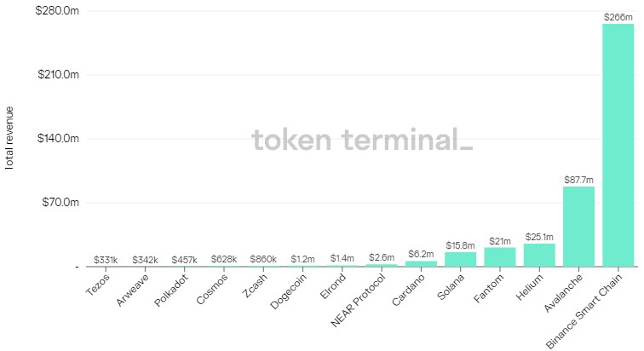Select the Fantom revenue bar
Viewport: 644px width, 351px height.
(x=500, y=256)
